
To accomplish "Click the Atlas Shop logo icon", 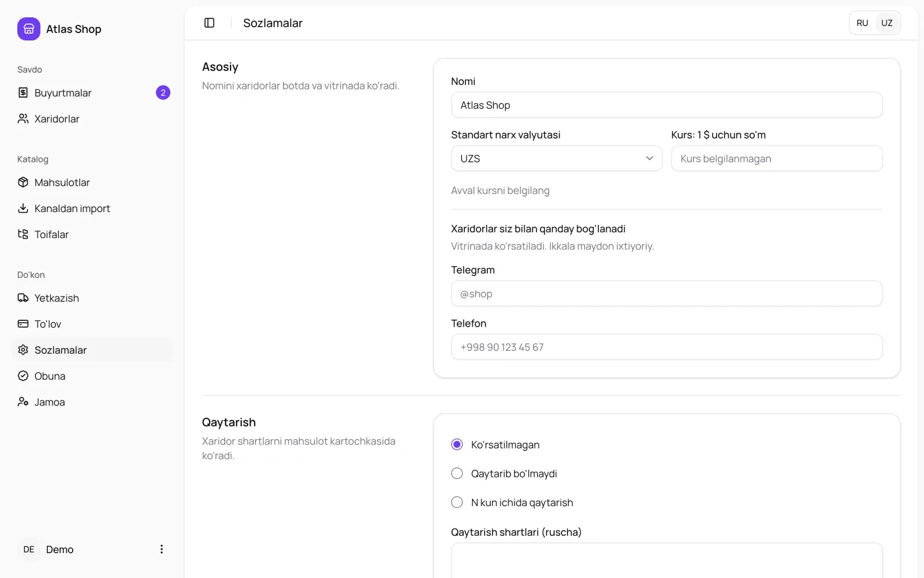I will [29, 29].
